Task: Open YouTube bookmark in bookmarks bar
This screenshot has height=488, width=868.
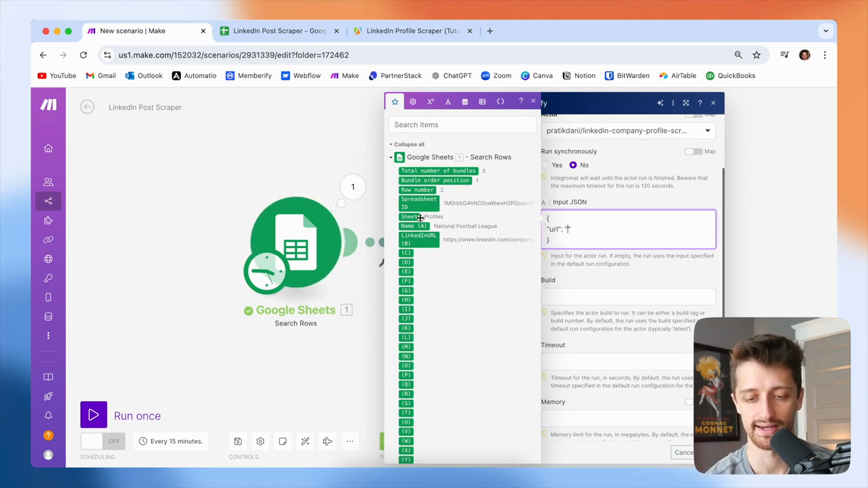Action: coord(57,76)
